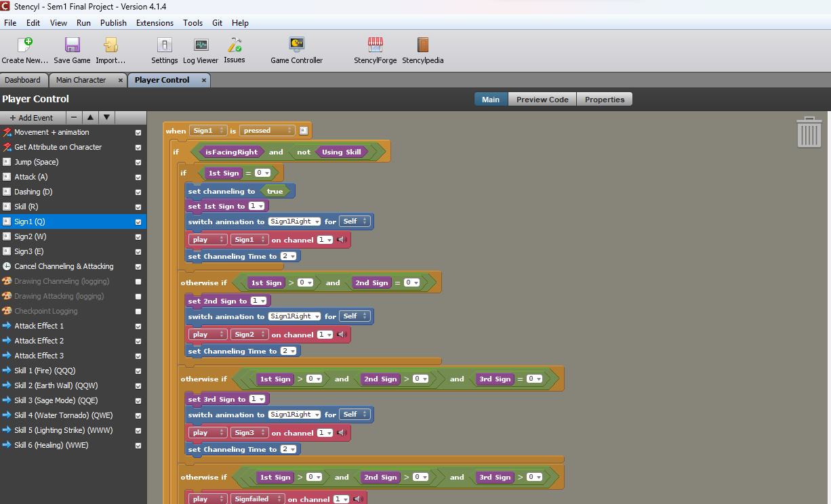Image resolution: width=831 pixels, height=504 pixels.
Task: Show the Preview Code view
Action: [x=542, y=100]
